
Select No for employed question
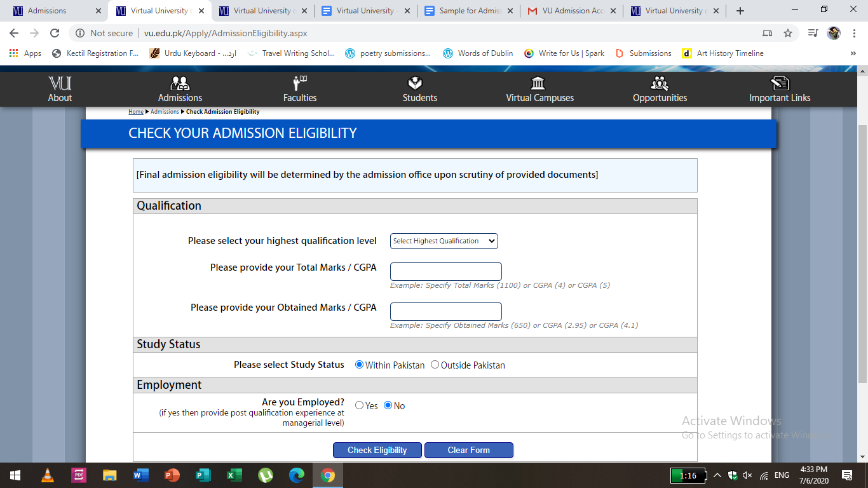(388, 405)
